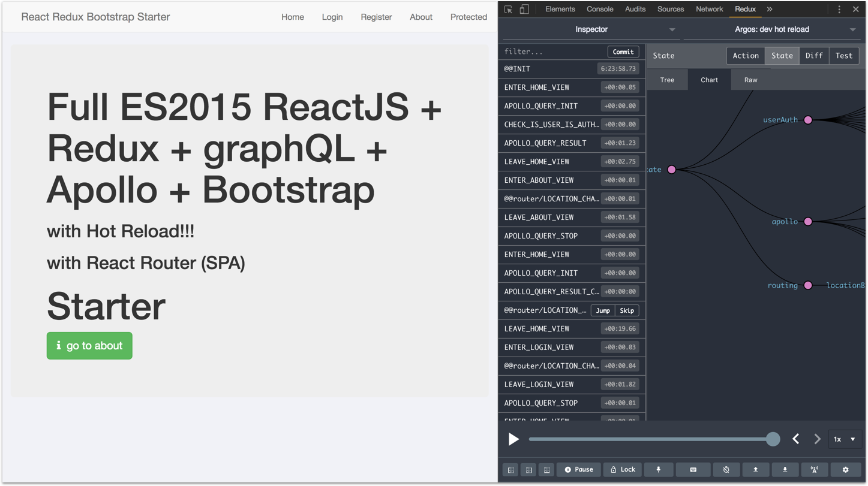Click the apollo node in chart
This screenshot has width=868, height=486.
[x=808, y=222]
